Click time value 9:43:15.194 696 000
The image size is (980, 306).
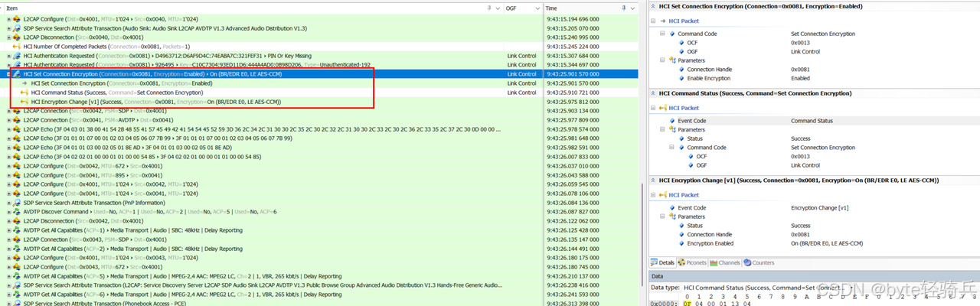tap(573, 19)
